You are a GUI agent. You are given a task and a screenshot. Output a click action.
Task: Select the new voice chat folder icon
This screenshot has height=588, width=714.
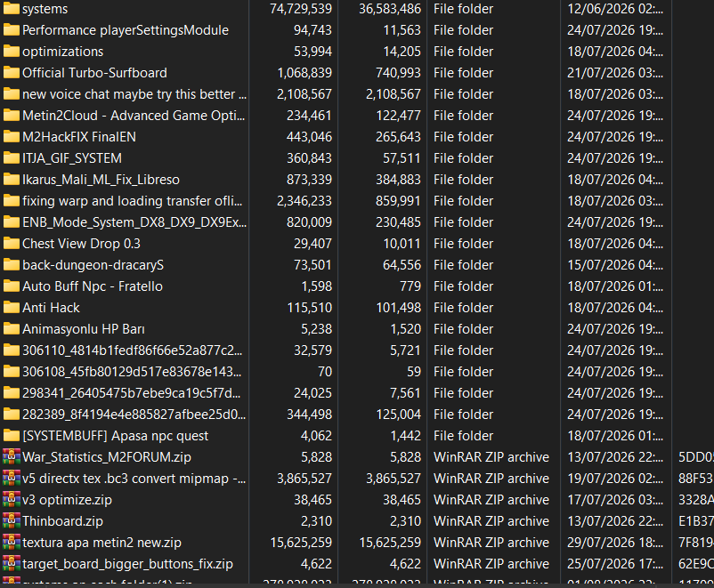coord(11,94)
